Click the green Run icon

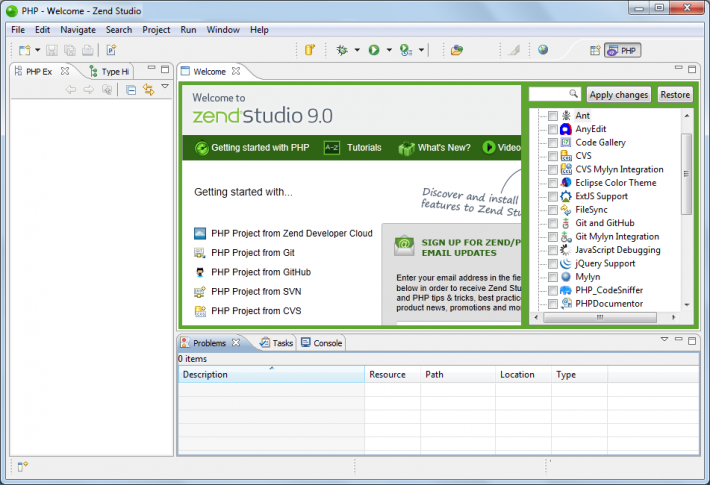tap(374, 50)
